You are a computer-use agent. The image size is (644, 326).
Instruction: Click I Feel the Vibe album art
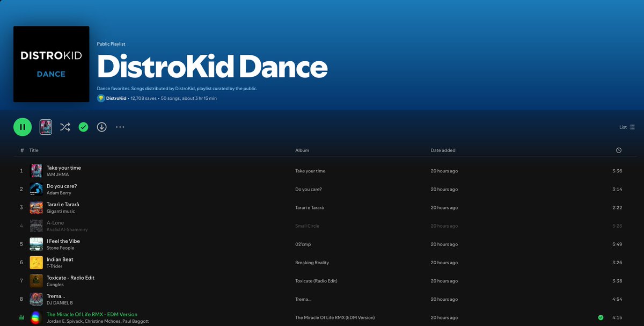36,244
